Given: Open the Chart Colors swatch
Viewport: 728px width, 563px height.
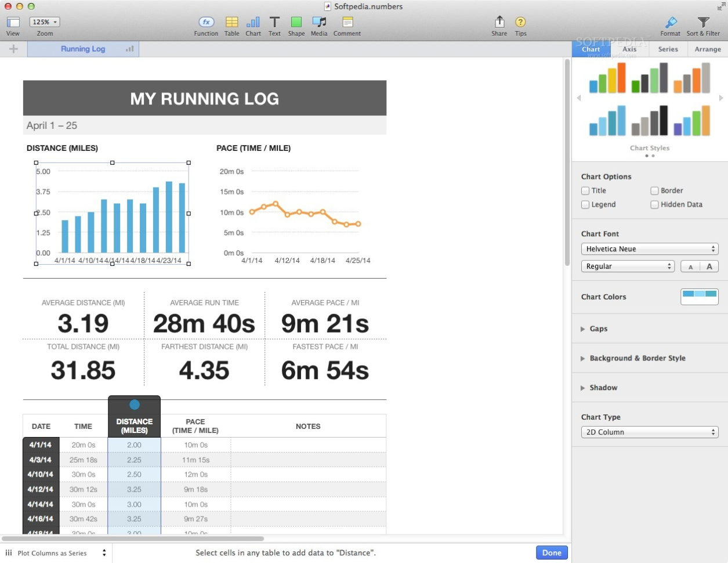Looking at the screenshot, I should pyautogui.click(x=699, y=296).
